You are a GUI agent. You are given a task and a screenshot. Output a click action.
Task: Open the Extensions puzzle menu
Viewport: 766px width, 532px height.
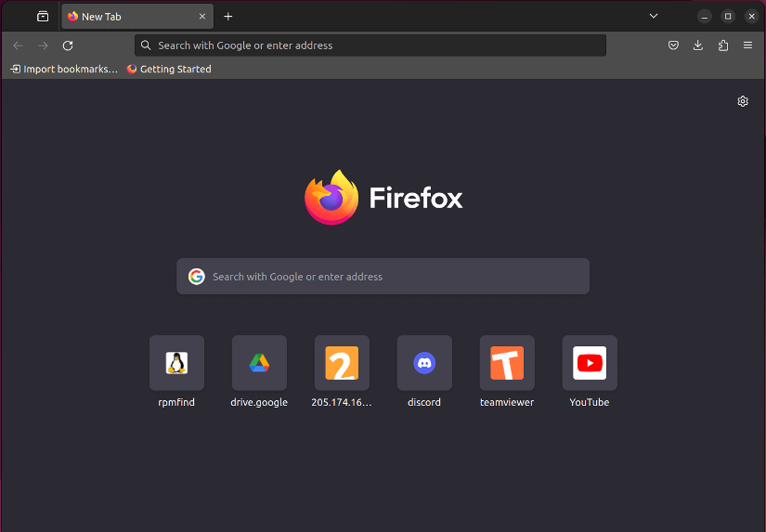click(723, 45)
